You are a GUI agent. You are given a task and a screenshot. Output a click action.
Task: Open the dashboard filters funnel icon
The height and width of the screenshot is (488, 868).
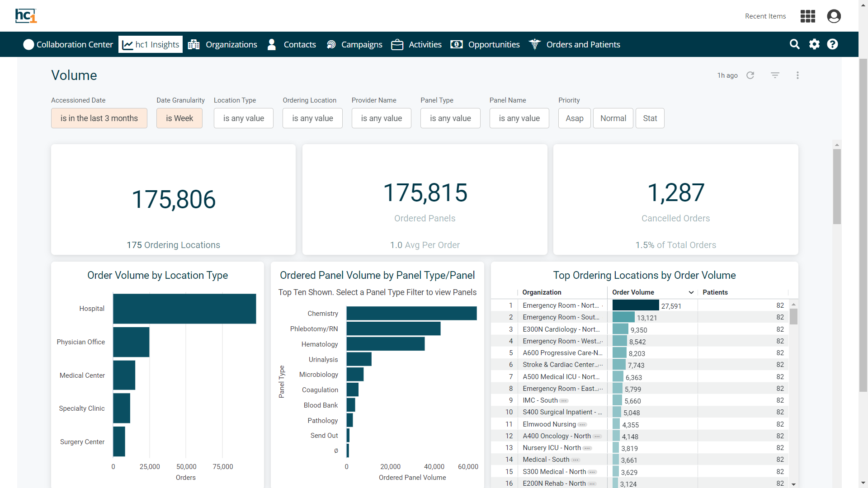click(x=775, y=75)
